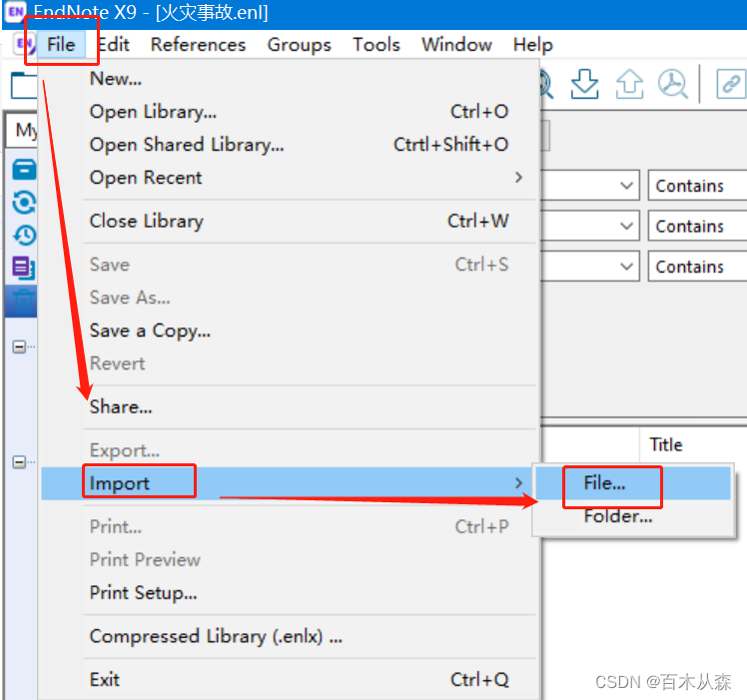Collapse the lower group set minus box
747x700 pixels.
(x=19, y=461)
